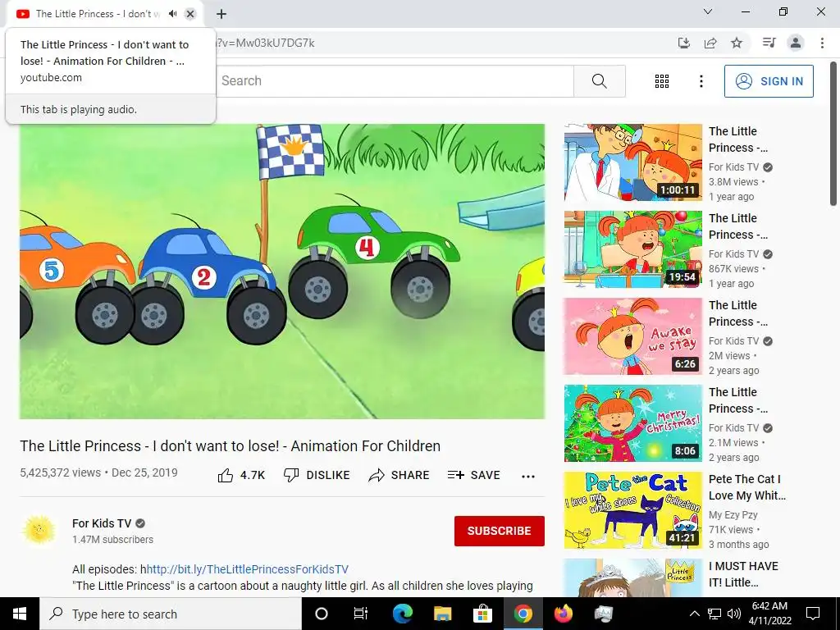
Task: Click the system volume speaker icon
Action: click(x=734, y=614)
